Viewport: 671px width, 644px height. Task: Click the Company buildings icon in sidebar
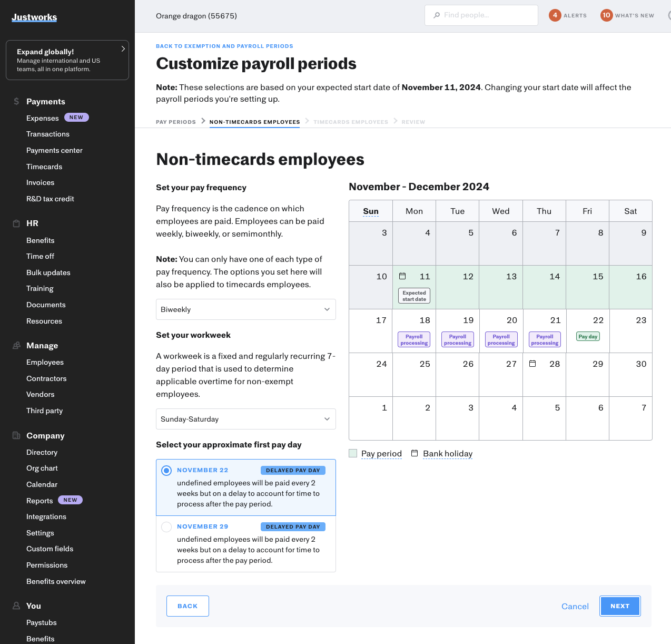(x=16, y=435)
